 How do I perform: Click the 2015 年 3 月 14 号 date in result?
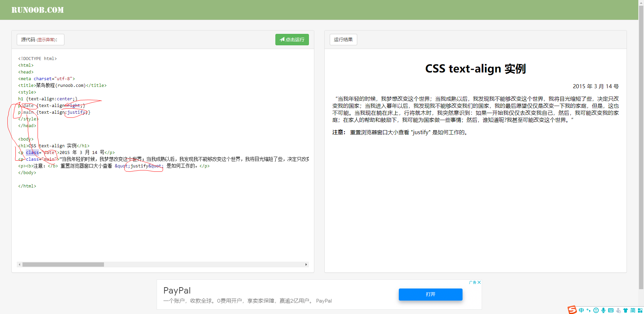pos(596,87)
